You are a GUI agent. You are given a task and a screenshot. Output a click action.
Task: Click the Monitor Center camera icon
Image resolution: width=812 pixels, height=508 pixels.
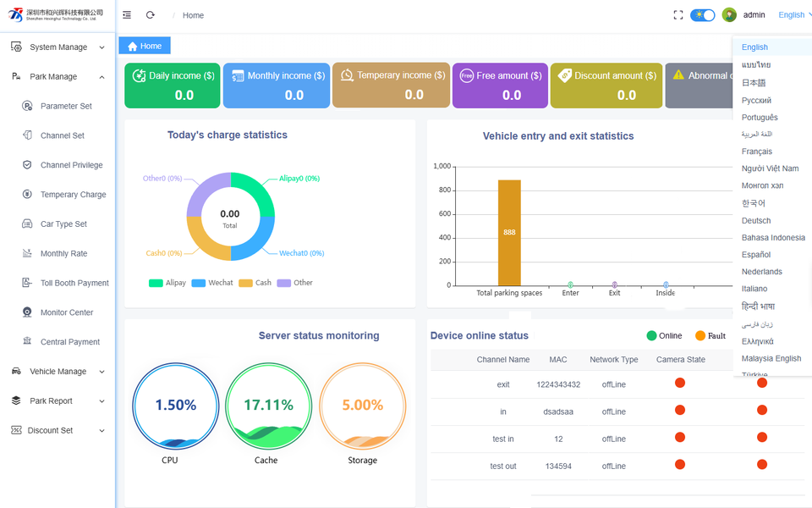click(27, 312)
